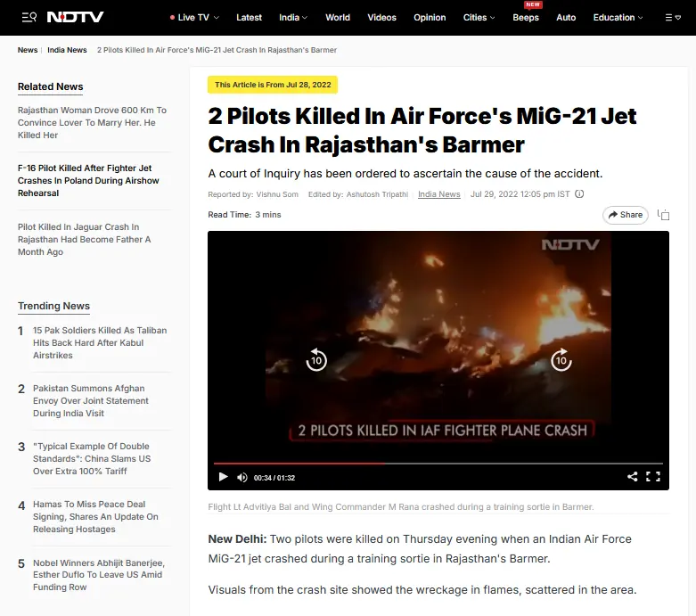
Task: Click the article Share button
Action: coord(626,215)
